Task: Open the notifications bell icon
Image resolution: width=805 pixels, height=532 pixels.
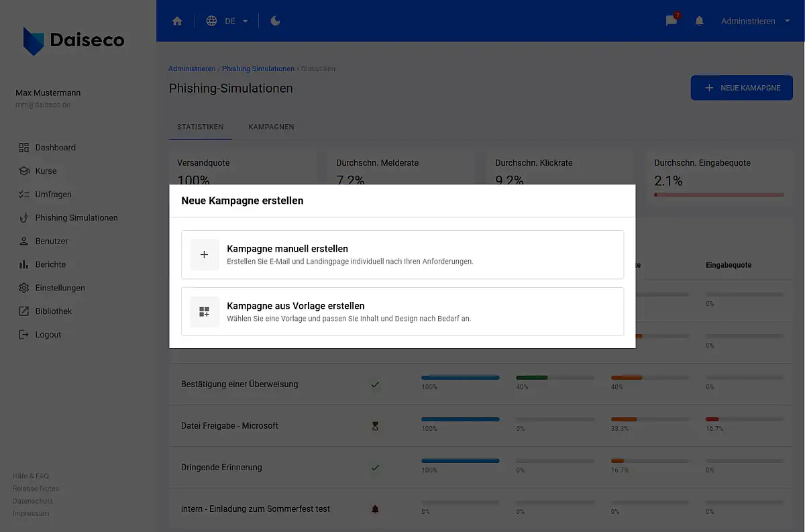Action: coord(700,21)
